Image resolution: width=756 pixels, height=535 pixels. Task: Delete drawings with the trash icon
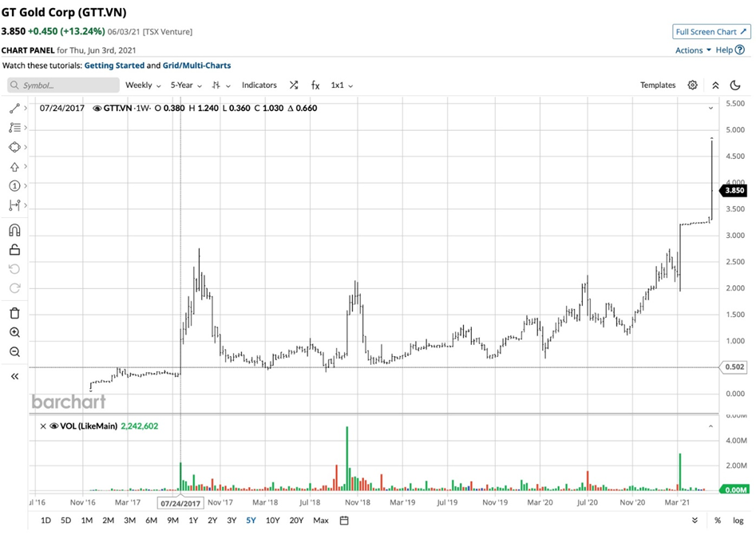(14, 313)
